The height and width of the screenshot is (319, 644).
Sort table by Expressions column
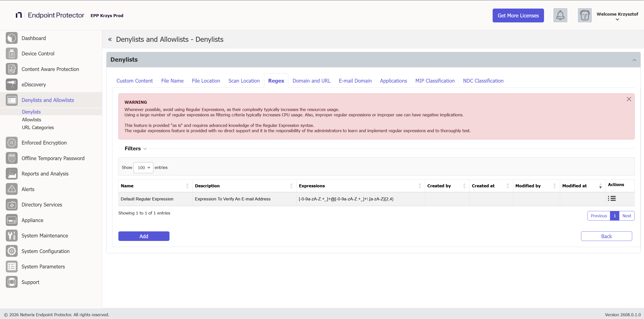(x=360, y=186)
